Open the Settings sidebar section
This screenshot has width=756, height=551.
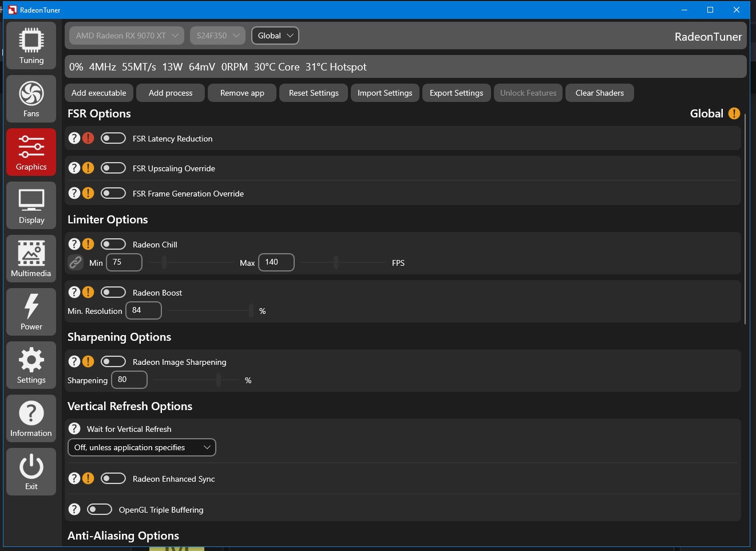point(31,365)
